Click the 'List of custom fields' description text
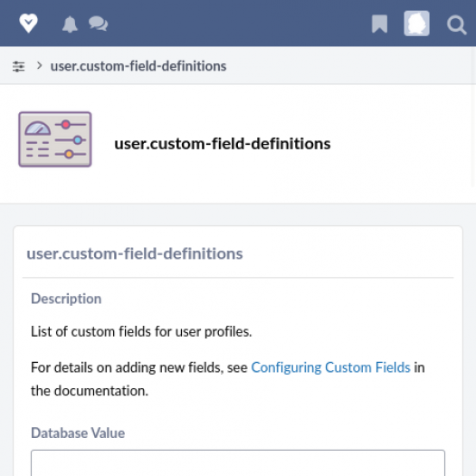The image size is (476, 476). coord(141,331)
